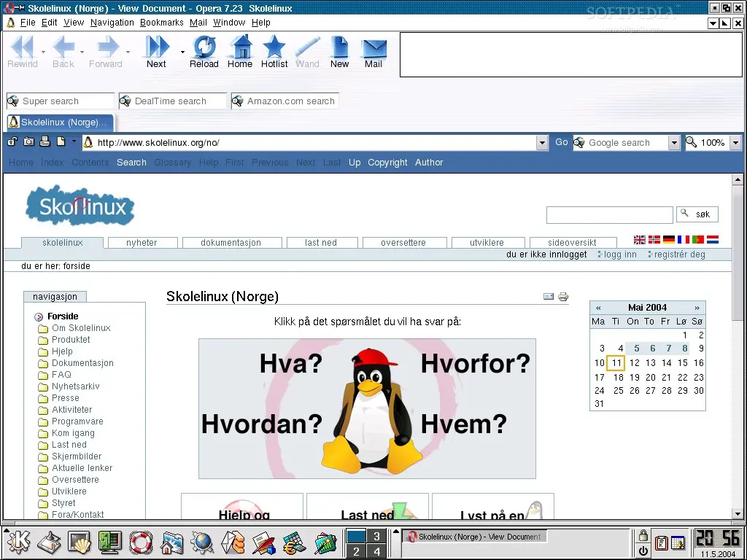Click the lock screen padlock icon
This screenshot has width=747, height=560.
(643, 535)
